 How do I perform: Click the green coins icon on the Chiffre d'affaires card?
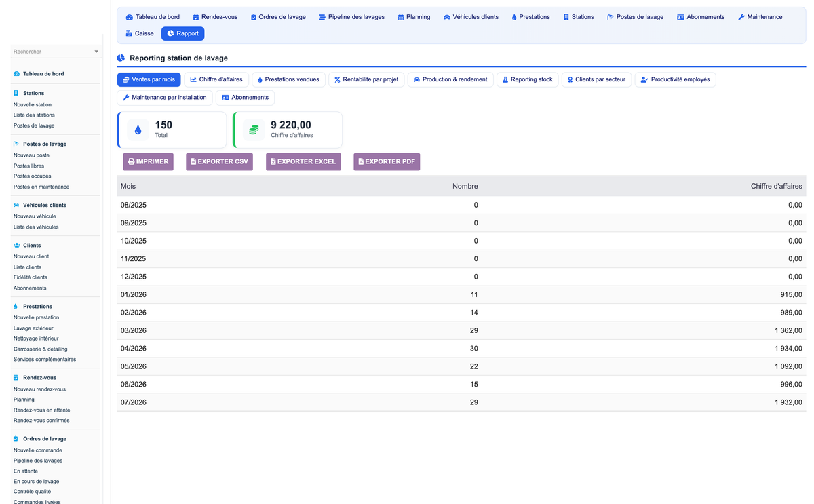[254, 130]
